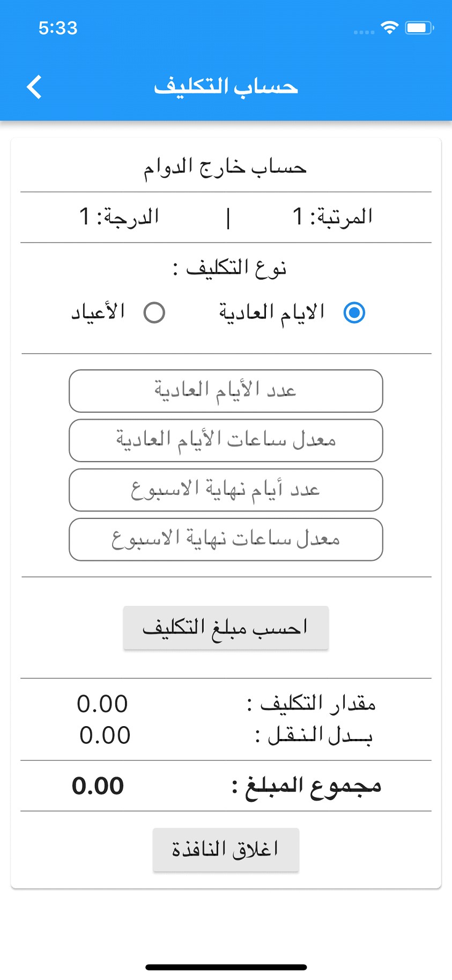Tap the المرتبة: 1 label
The height and width of the screenshot is (980, 452).
pos(332,217)
